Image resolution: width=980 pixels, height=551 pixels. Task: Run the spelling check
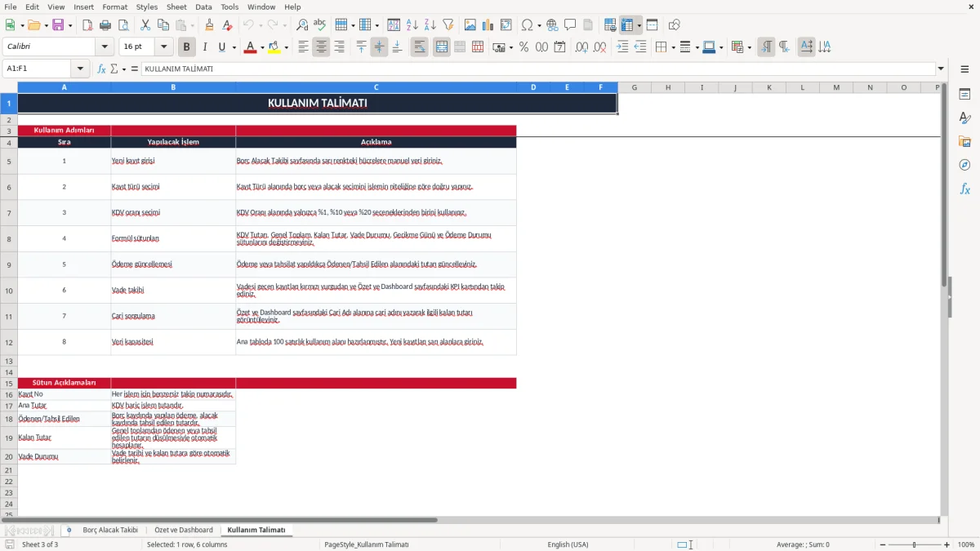pyautogui.click(x=320, y=25)
